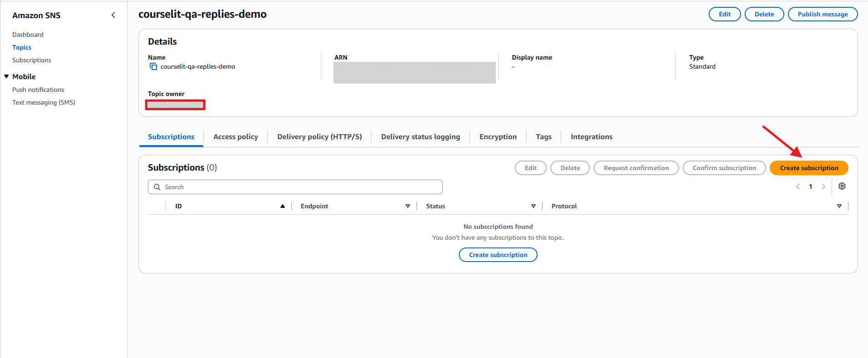The width and height of the screenshot is (868, 358).
Task: Click the Request confirmation button
Action: [636, 168]
